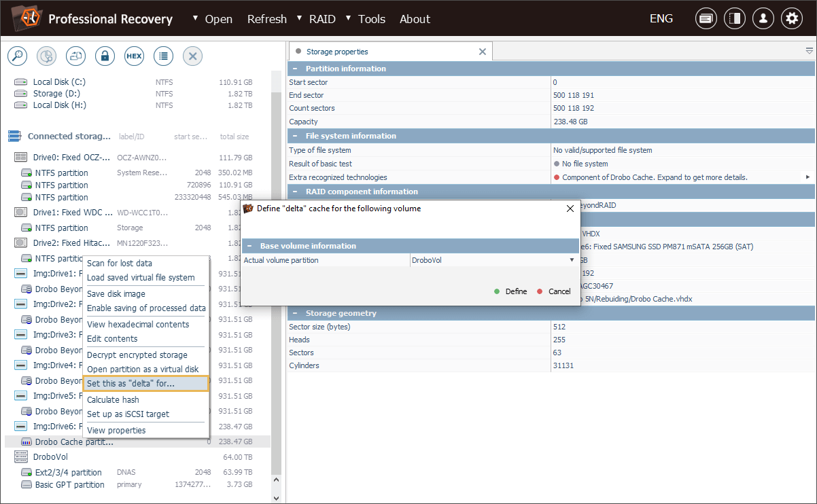Open the tab list arrow above properties panel
The height and width of the screenshot is (504, 817).
click(x=809, y=51)
